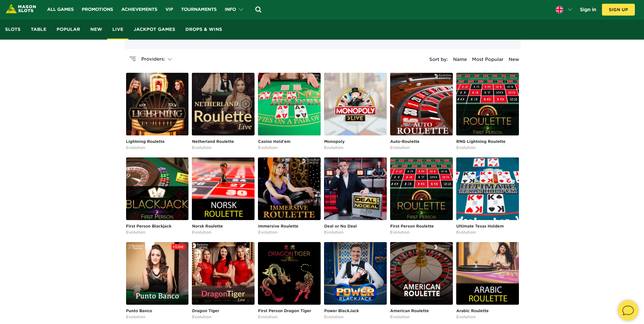
Task: Open the Lightning Roulette thumbnail
Action: click(x=157, y=104)
